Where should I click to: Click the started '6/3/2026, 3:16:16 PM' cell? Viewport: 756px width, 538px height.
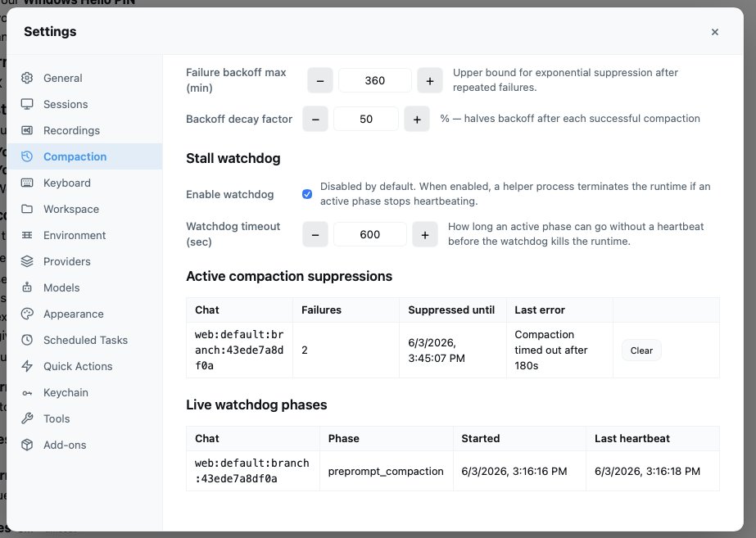tap(519, 471)
